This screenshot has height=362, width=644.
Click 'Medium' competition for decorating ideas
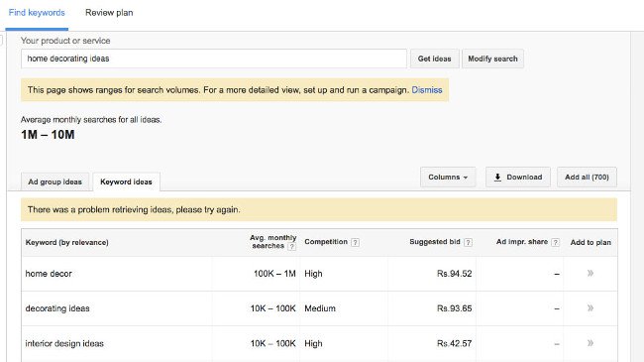click(320, 308)
